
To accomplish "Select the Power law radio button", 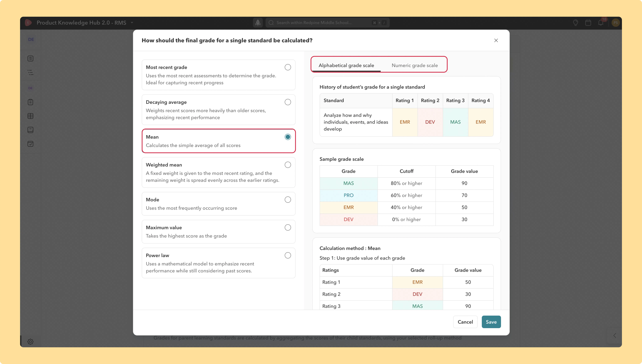I will click(288, 255).
